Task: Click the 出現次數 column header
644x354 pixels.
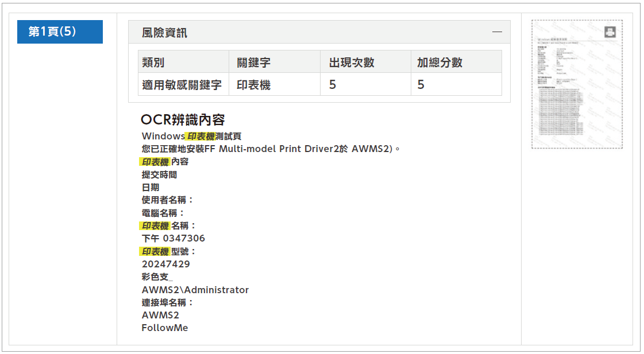Action: tap(352, 63)
